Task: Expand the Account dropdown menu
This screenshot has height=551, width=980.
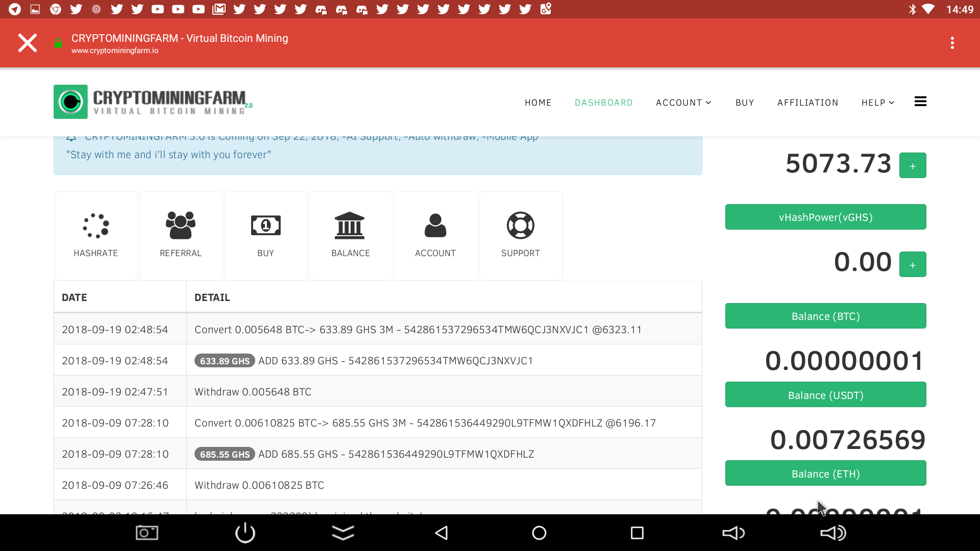Action: coord(683,103)
